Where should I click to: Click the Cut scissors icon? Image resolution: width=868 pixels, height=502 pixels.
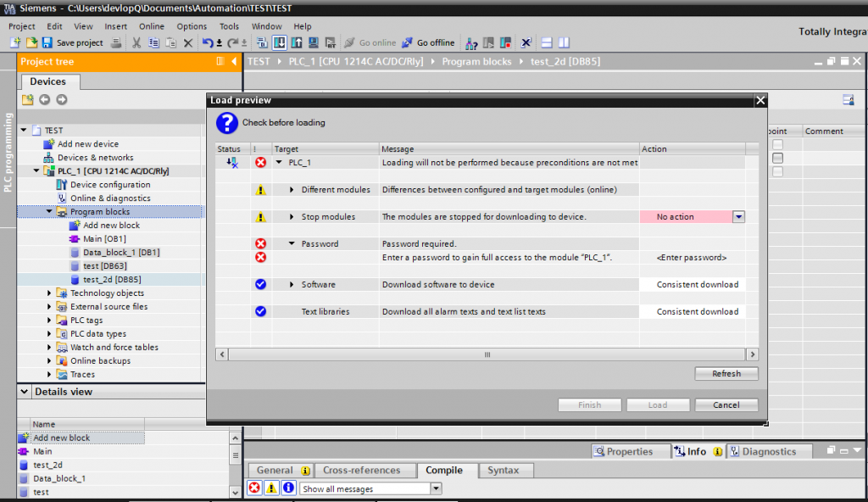(x=136, y=42)
